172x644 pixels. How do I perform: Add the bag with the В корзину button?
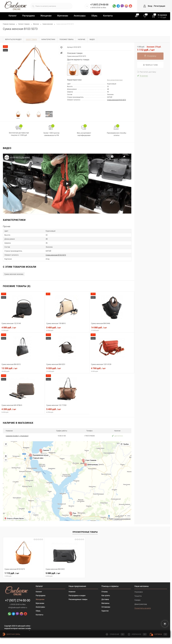(150, 56)
